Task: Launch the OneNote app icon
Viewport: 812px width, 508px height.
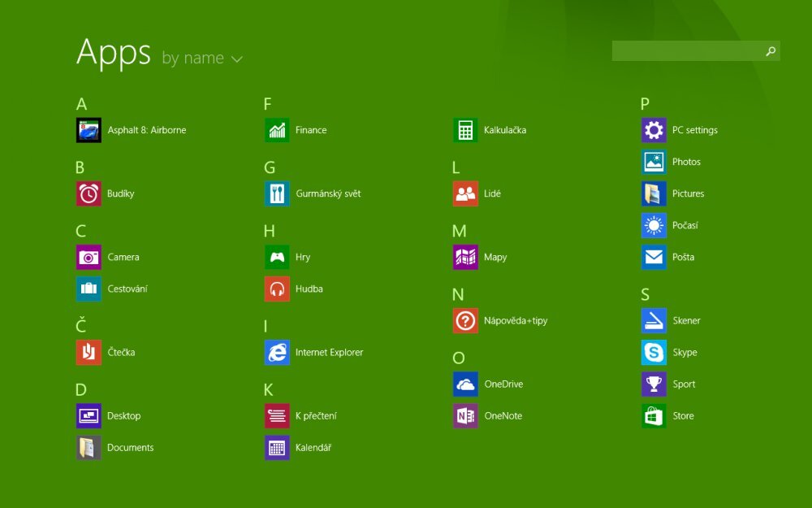Action: click(x=465, y=416)
